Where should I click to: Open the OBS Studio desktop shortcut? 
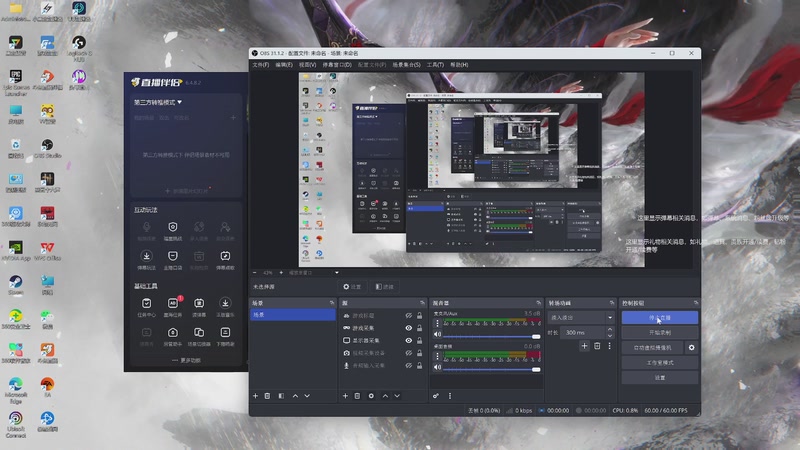point(47,148)
